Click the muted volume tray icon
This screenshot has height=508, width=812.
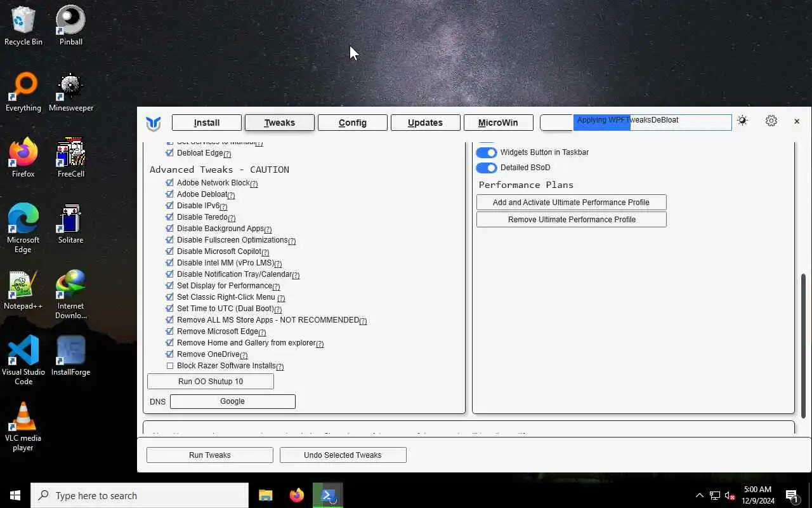pyautogui.click(x=730, y=495)
